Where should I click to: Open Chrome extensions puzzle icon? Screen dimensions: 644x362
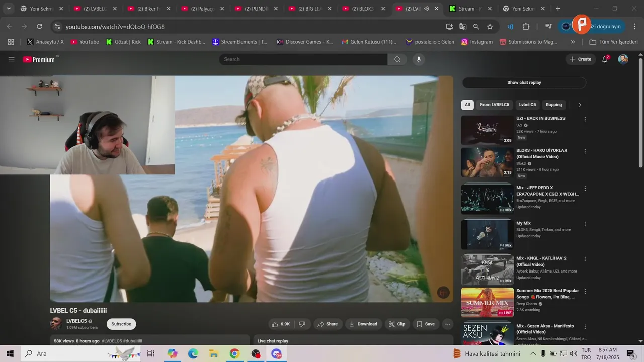[x=526, y=26]
